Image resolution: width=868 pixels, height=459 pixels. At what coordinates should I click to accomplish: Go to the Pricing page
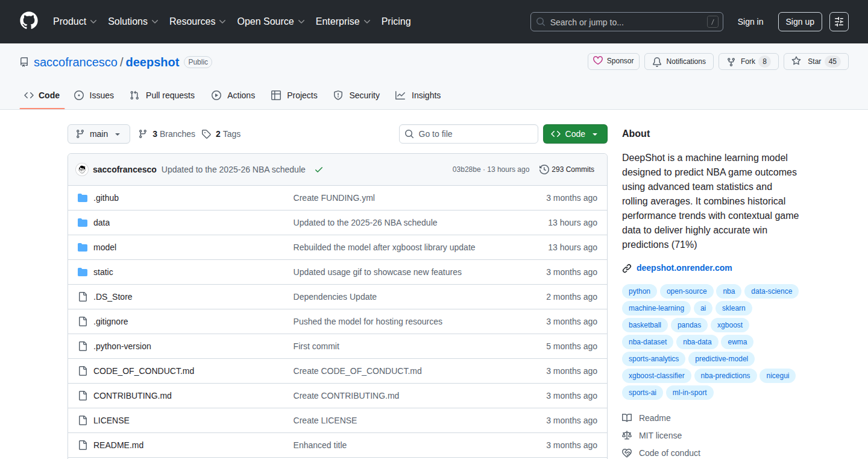[x=396, y=21]
